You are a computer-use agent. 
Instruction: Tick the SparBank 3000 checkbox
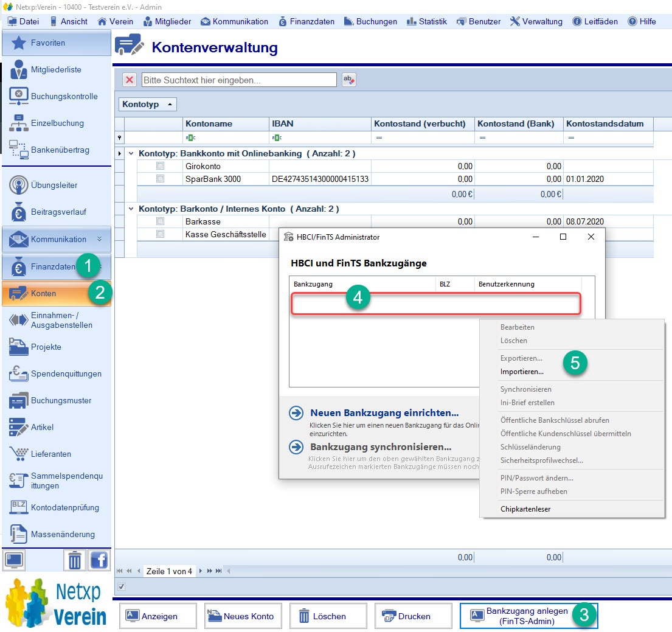[x=160, y=179]
